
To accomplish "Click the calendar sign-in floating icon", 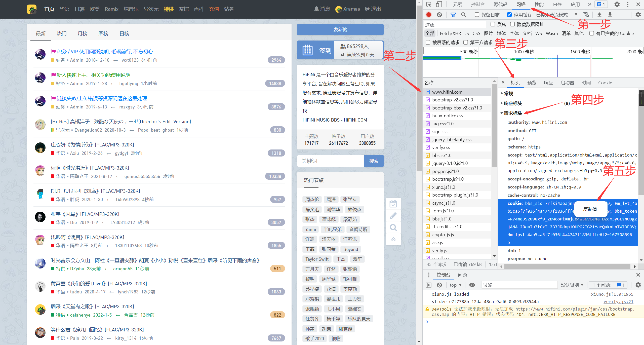I will pos(393,204).
